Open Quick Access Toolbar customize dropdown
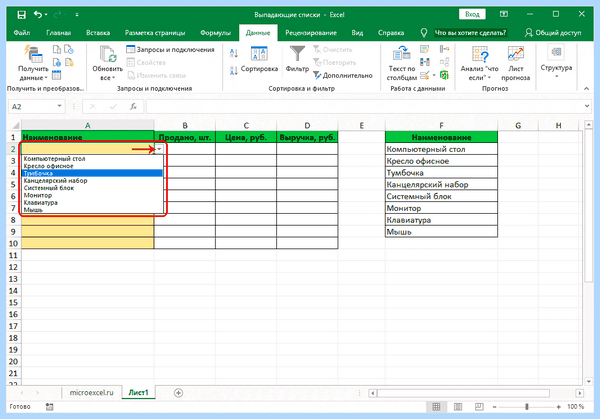 [x=77, y=15]
